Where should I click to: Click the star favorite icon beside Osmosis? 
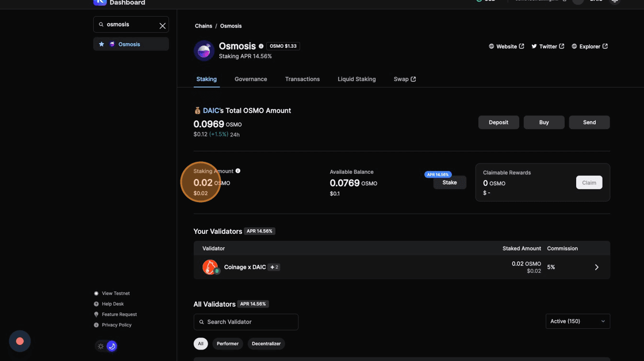click(x=102, y=44)
